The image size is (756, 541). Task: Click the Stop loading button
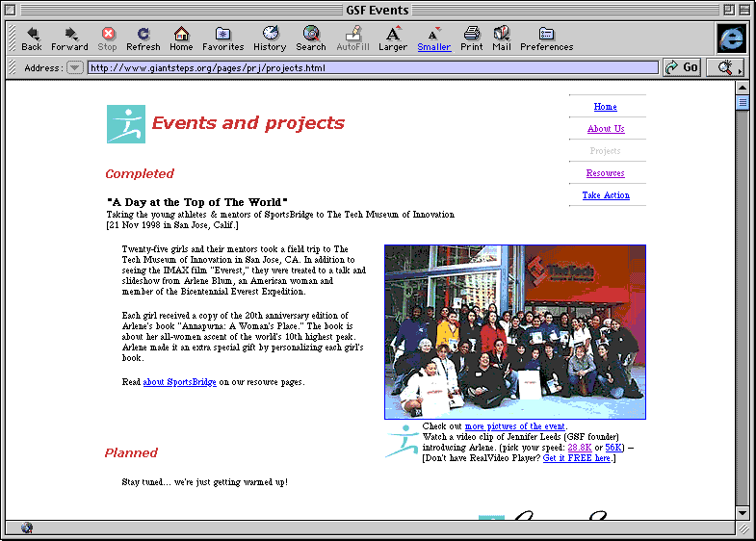108,39
